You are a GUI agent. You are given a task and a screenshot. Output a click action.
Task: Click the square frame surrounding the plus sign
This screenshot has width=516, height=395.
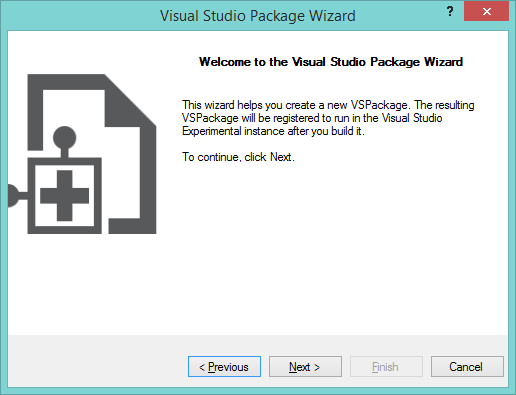pos(64,196)
